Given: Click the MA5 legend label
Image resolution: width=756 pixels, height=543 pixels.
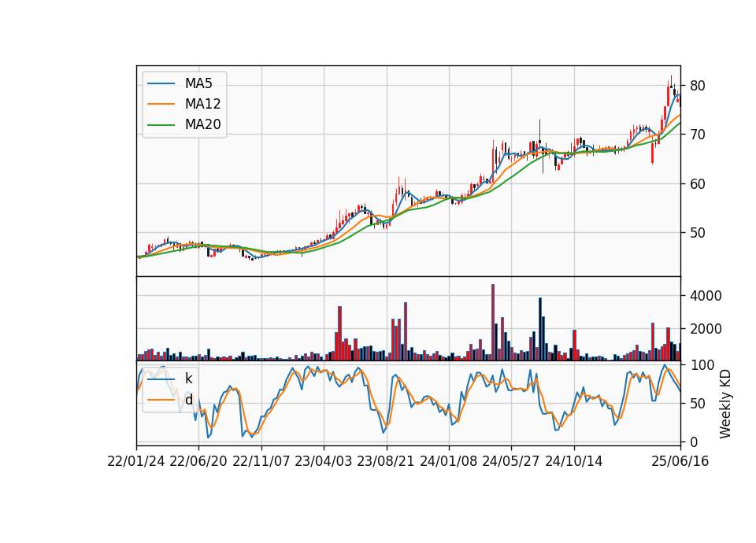Looking at the screenshot, I should 198,83.
